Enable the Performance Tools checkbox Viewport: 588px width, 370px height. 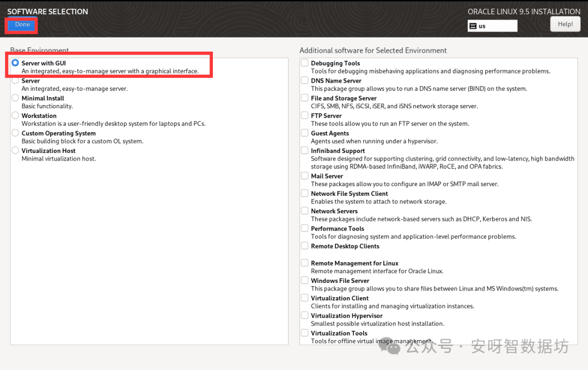tap(304, 229)
